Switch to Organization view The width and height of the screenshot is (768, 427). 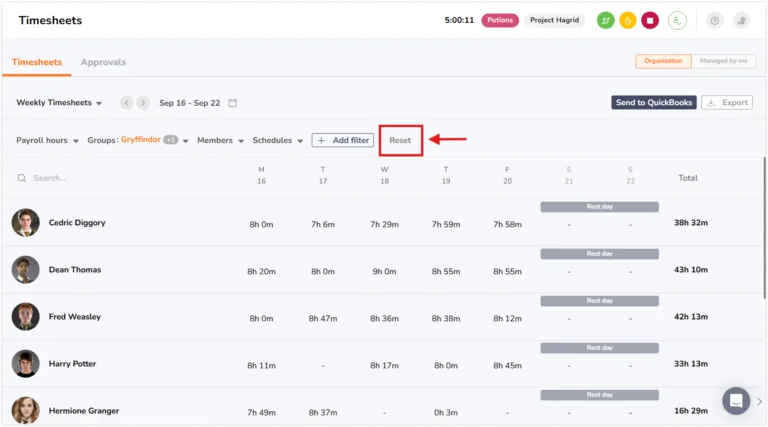663,61
